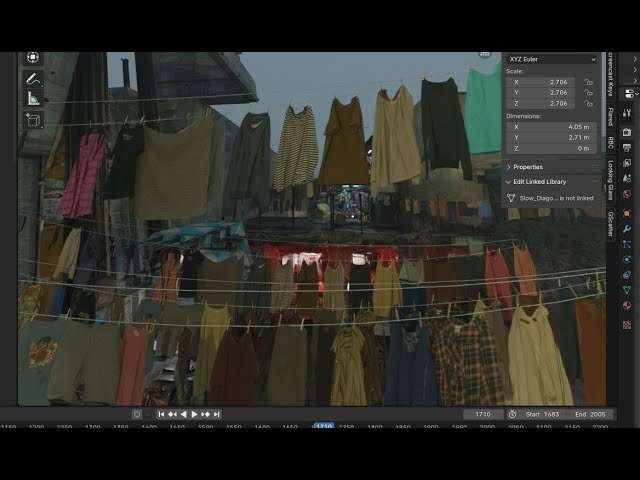Toggle auto keying record button
Screen dimensions: 640x480
click(x=137, y=414)
